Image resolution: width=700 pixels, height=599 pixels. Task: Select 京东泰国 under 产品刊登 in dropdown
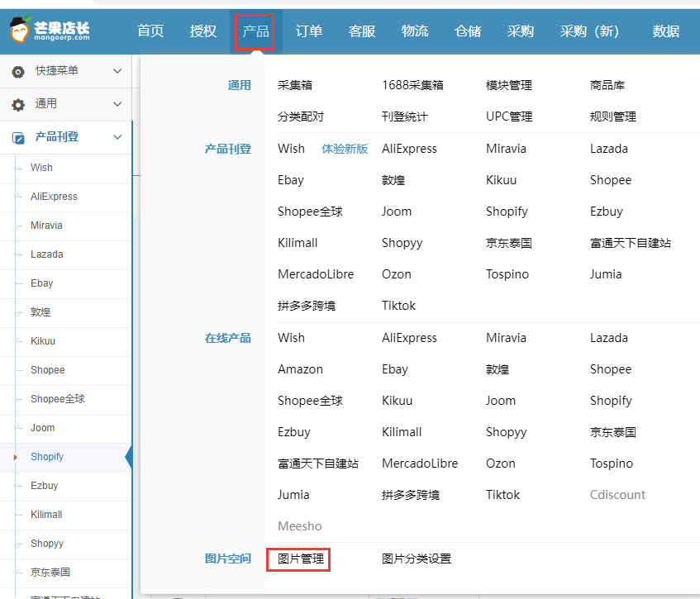509,243
